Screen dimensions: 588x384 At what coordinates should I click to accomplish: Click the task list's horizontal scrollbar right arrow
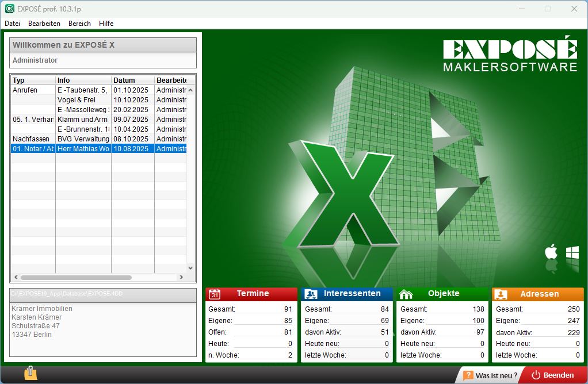(x=181, y=278)
